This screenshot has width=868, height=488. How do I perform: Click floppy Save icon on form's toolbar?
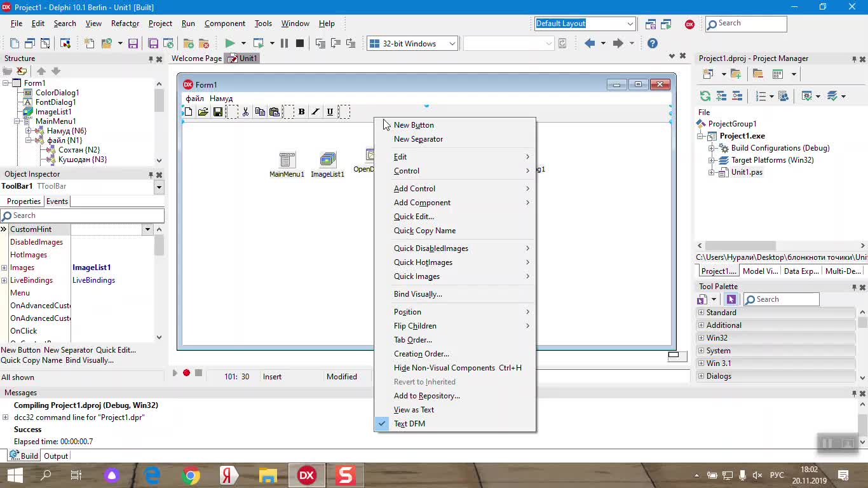click(217, 112)
